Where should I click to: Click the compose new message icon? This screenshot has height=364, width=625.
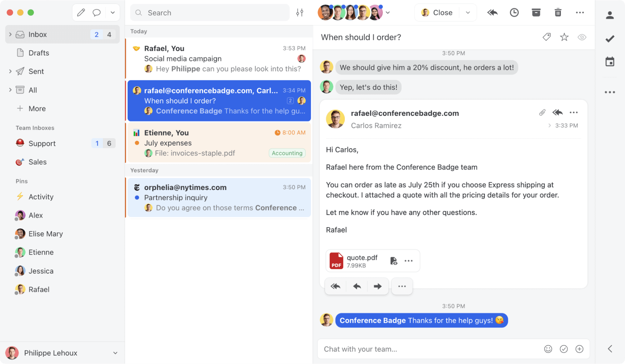[81, 12]
